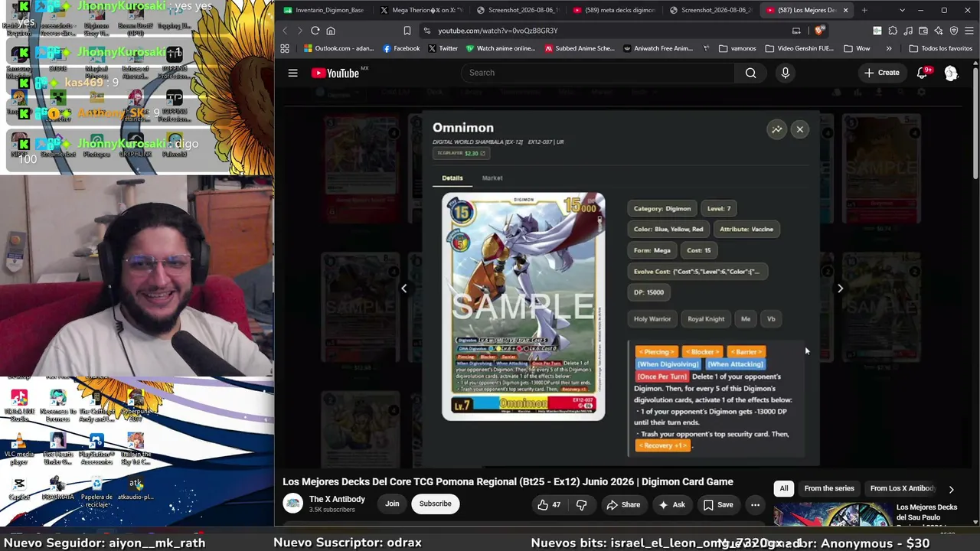Open the TCGplayer $2.30 price link
This screenshot has width=980, height=551.
tap(461, 153)
